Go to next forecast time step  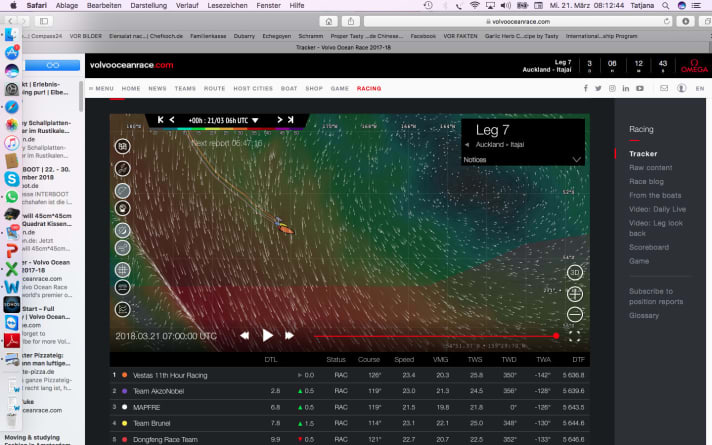(x=280, y=120)
